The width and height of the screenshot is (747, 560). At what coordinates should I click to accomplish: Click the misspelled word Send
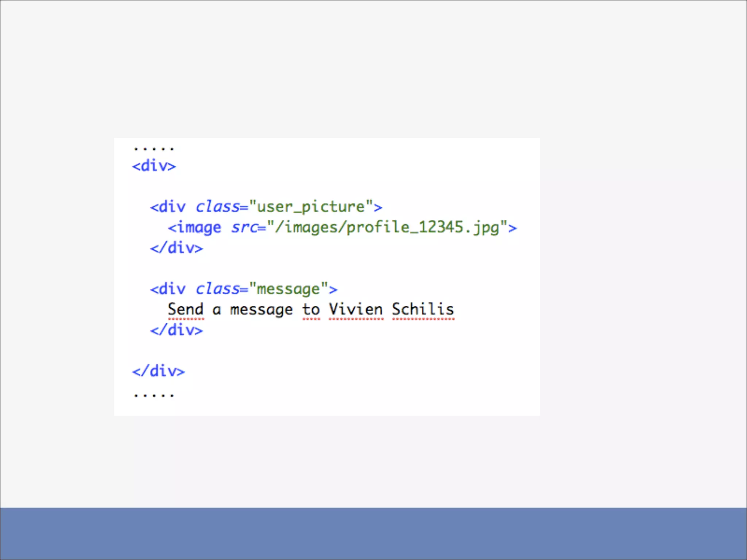coord(185,310)
